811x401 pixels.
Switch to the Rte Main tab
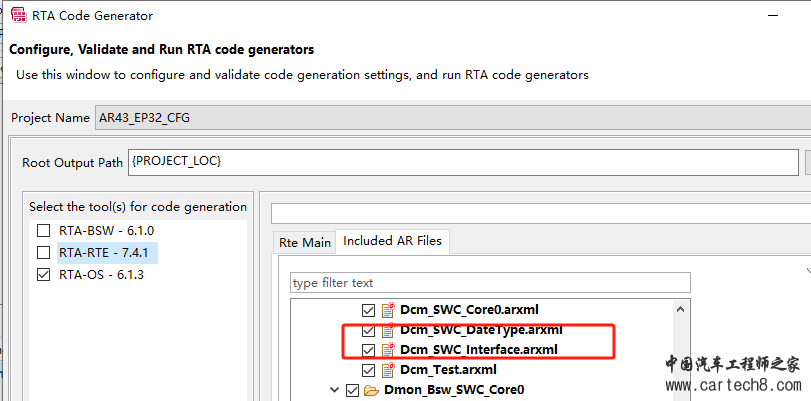click(305, 242)
